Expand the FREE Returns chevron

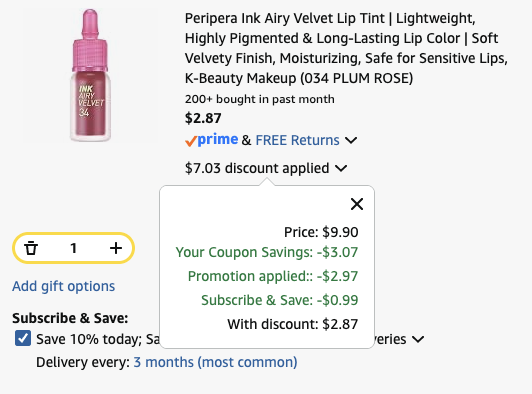(x=351, y=140)
